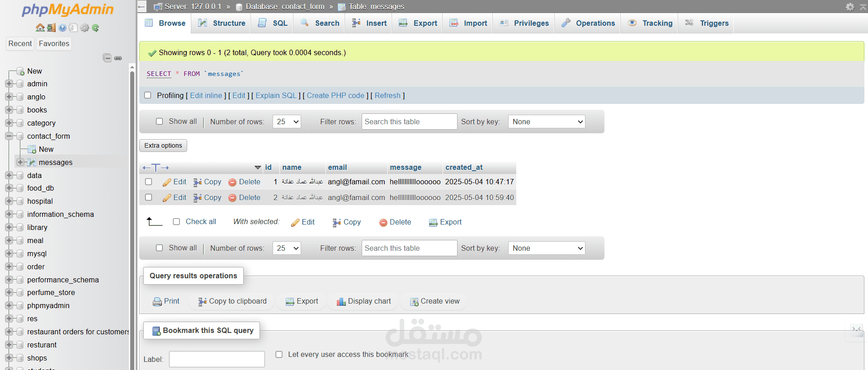Open top Number of rows dropdown

287,122
